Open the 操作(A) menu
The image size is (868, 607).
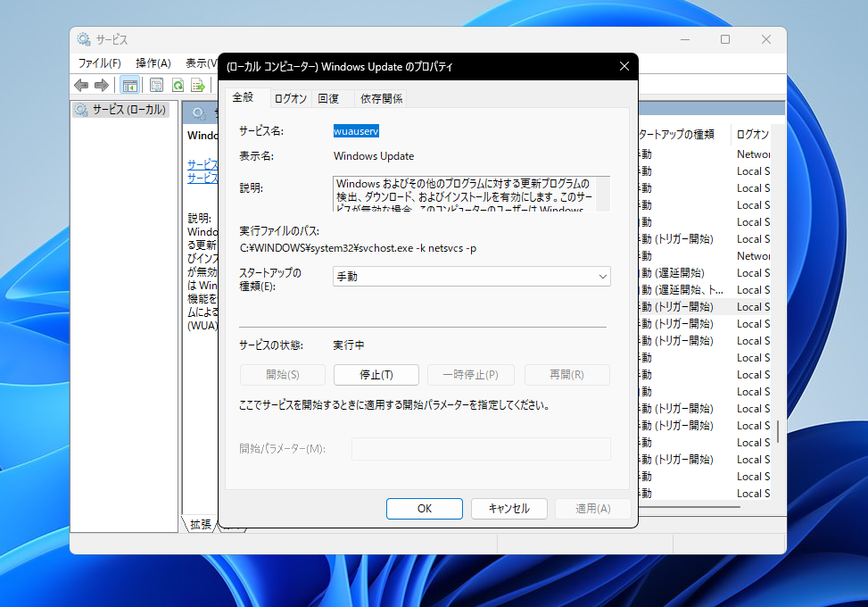(153, 63)
